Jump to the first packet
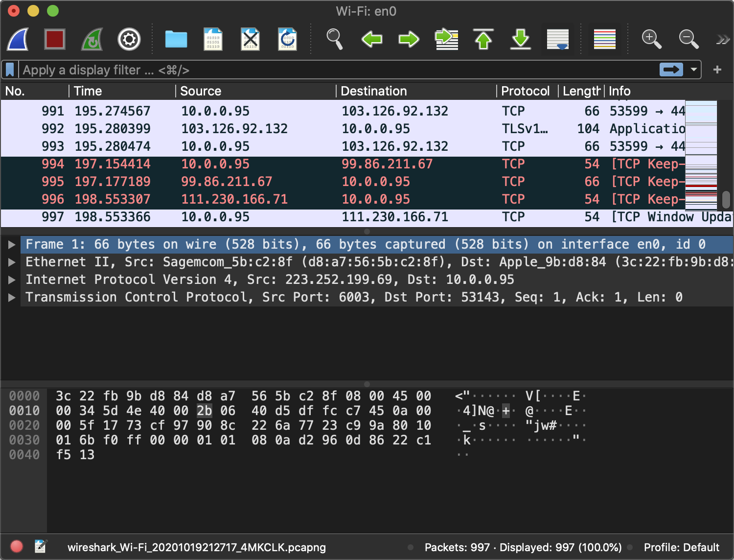Image resolution: width=734 pixels, height=560 pixels. [483, 39]
